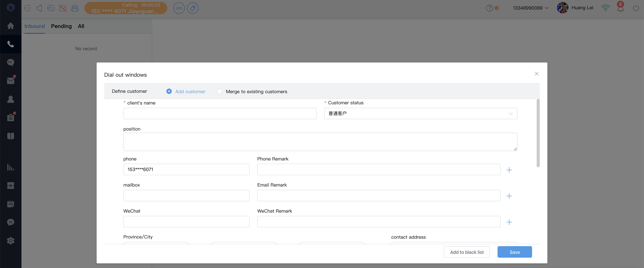Open the chat bubble face sidebar icon
The width and height of the screenshot is (644, 268).
(11, 62)
